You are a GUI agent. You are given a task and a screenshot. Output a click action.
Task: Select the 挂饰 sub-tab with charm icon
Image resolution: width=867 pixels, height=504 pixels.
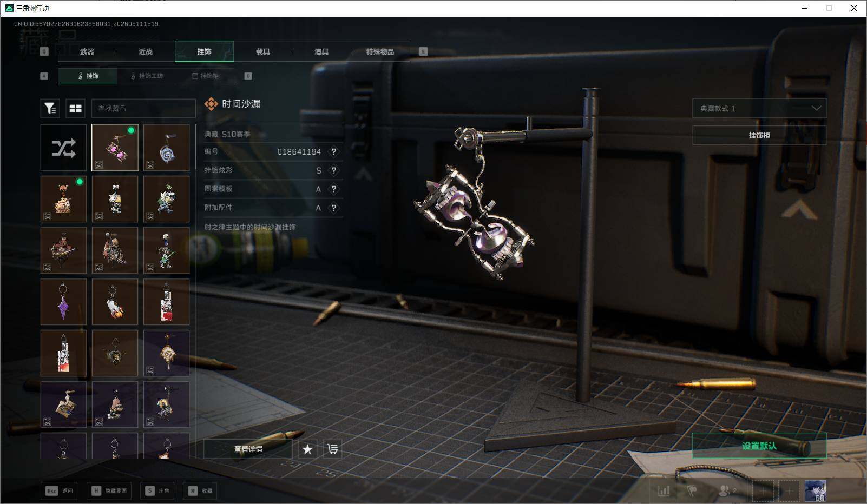88,76
